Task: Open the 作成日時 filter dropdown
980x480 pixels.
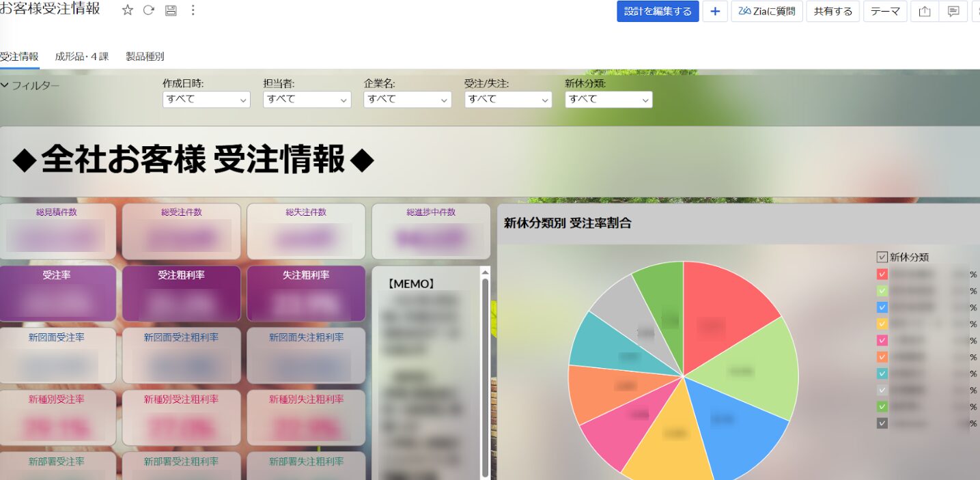Action: (x=206, y=100)
